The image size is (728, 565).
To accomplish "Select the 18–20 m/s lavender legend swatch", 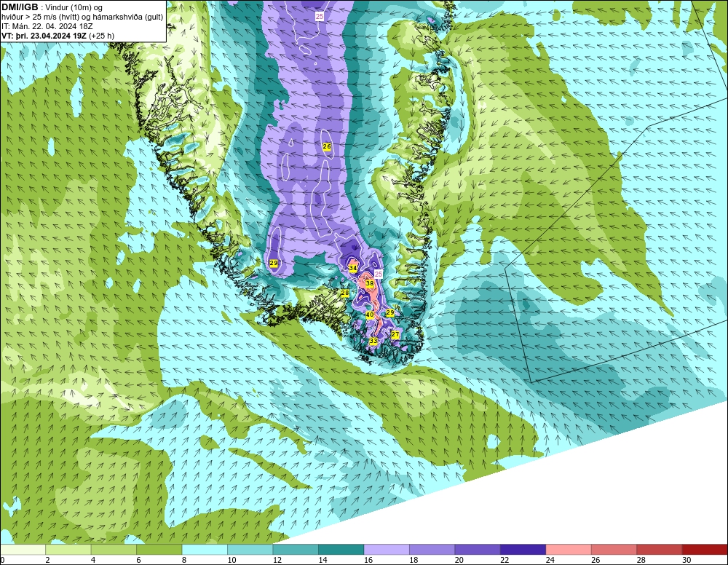I will (x=432, y=550).
